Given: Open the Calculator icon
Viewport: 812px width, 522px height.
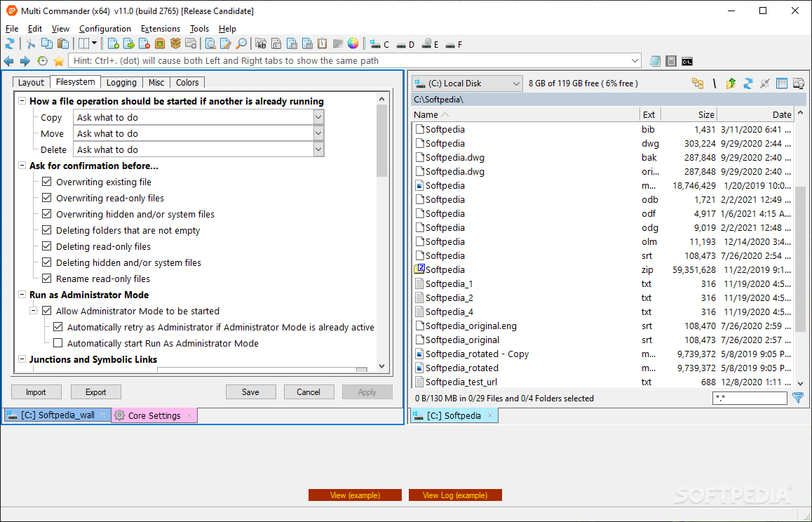Looking at the screenshot, I should (x=671, y=61).
